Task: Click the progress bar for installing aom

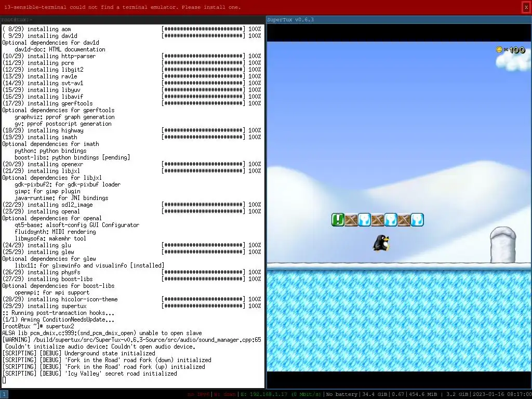Action: 203,29
